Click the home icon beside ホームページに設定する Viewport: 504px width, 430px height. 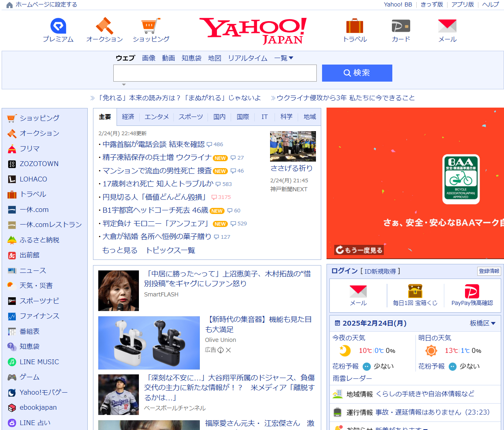[9, 5]
